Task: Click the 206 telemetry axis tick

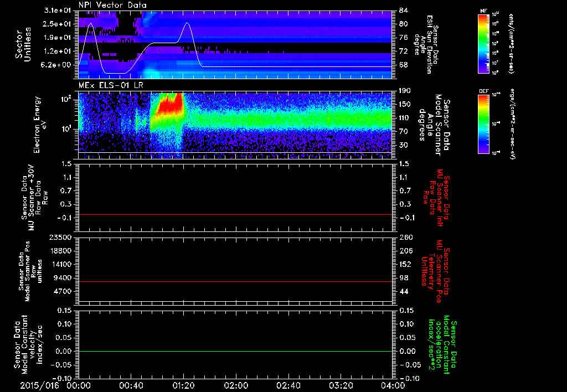Action: coord(405,251)
